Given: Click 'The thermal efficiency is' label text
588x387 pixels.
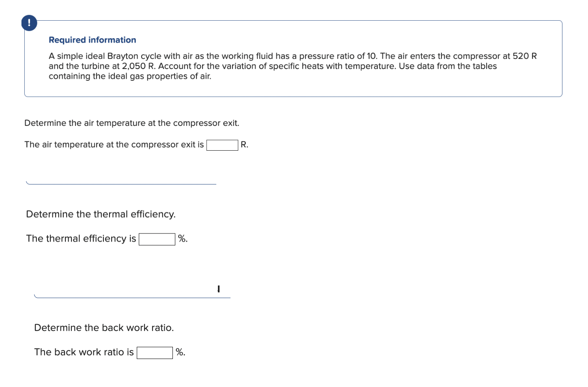Looking at the screenshot, I should point(80,239).
